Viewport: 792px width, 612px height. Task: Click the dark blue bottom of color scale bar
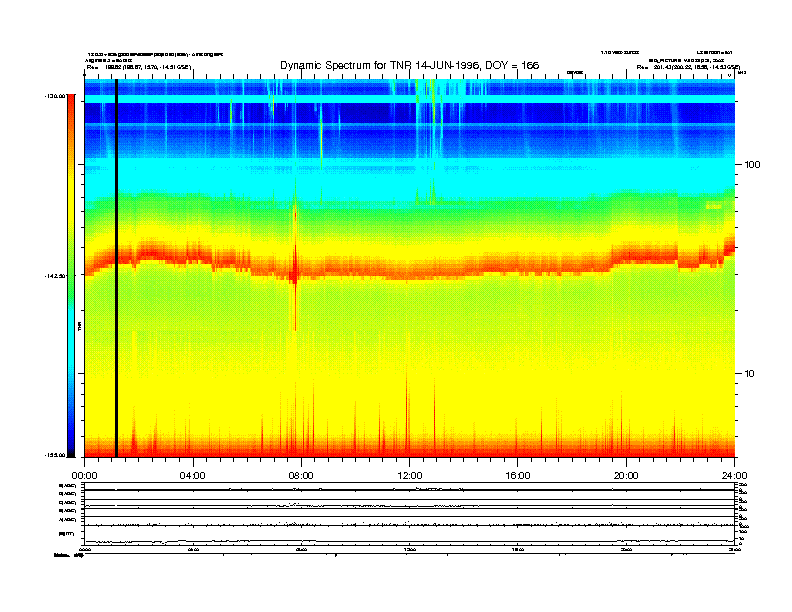[71, 447]
